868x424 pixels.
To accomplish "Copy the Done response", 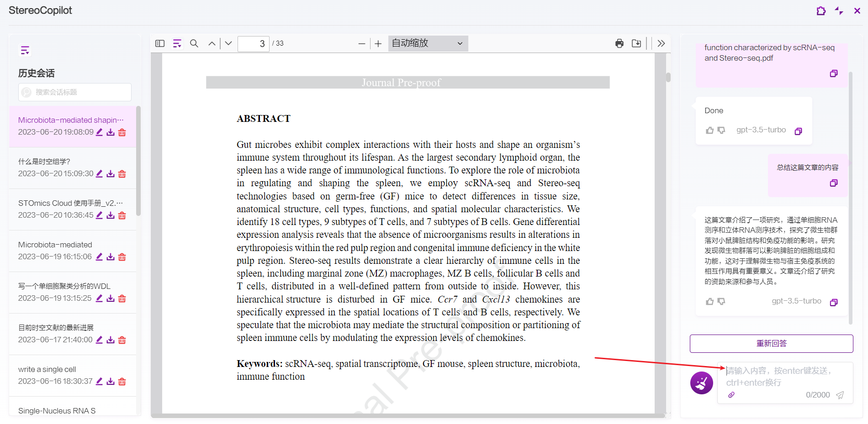I will pyautogui.click(x=798, y=131).
